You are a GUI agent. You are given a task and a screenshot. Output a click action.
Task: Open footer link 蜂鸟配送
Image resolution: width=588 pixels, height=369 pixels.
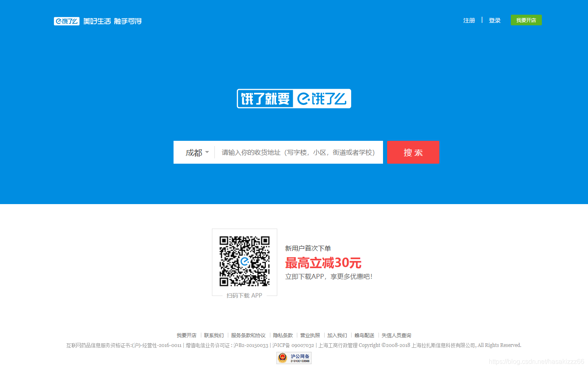[364, 336]
